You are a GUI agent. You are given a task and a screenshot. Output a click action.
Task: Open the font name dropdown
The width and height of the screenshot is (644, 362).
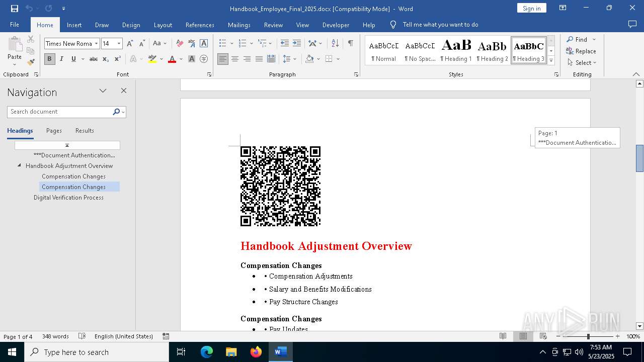point(96,44)
